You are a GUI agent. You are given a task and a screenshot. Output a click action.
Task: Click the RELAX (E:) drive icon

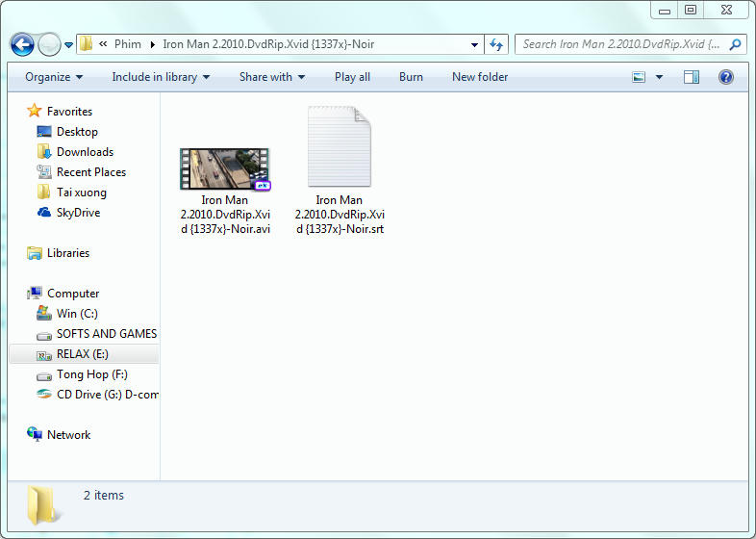(44, 355)
